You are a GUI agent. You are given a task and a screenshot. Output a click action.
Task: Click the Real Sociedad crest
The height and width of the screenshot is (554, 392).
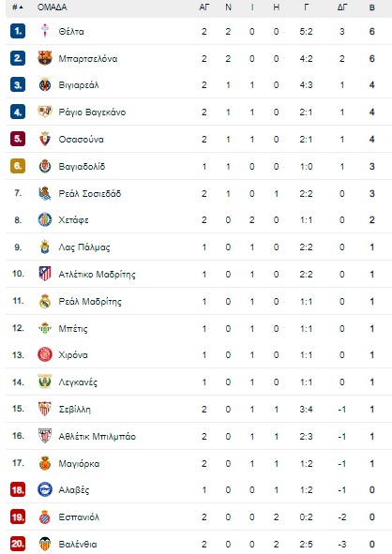(45, 193)
